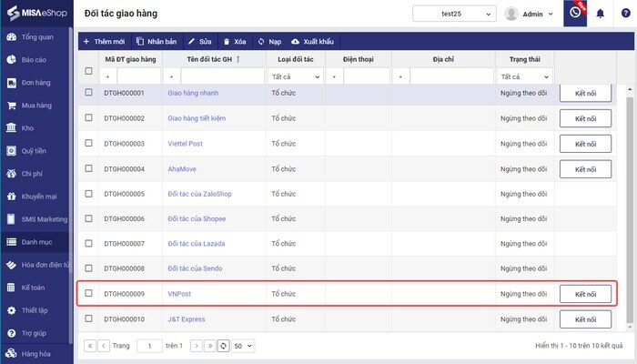Click the refresh icon in pagination bar

point(223,346)
